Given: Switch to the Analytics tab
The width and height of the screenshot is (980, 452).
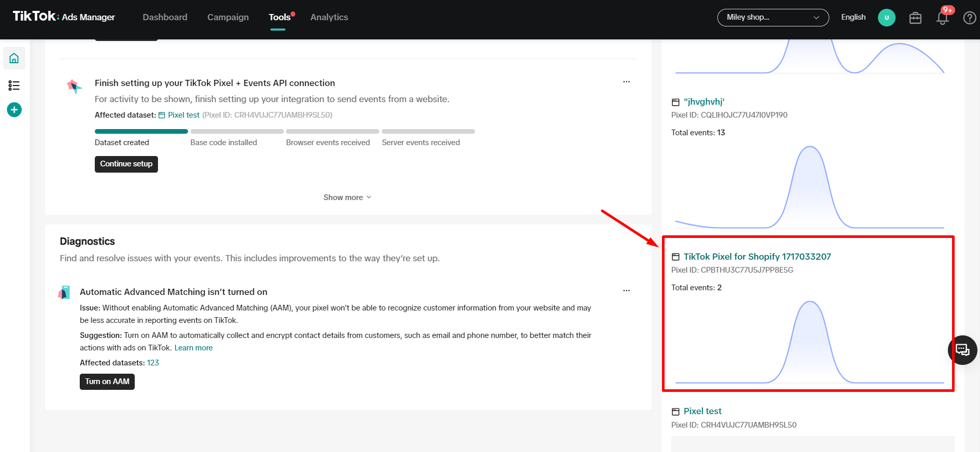Looking at the screenshot, I should (329, 17).
